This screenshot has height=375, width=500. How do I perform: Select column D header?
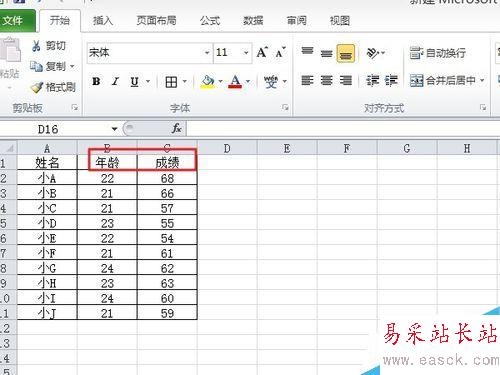click(x=227, y=148)
